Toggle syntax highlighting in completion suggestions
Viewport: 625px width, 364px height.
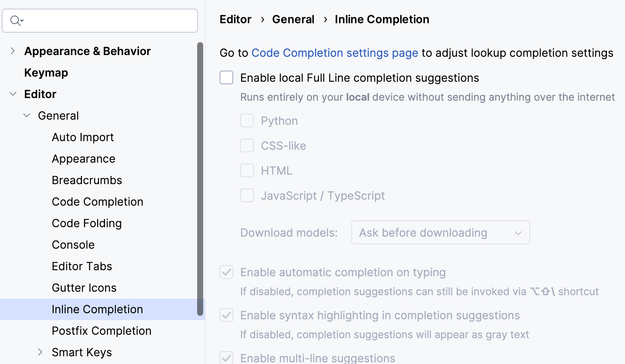226,315
